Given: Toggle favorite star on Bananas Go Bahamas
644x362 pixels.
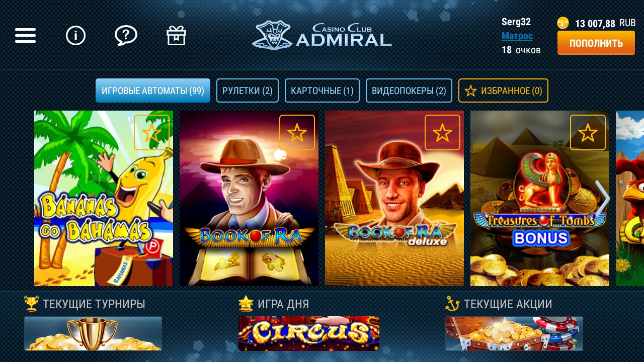Looking at the screenshot, I should [x=151, y=133].
